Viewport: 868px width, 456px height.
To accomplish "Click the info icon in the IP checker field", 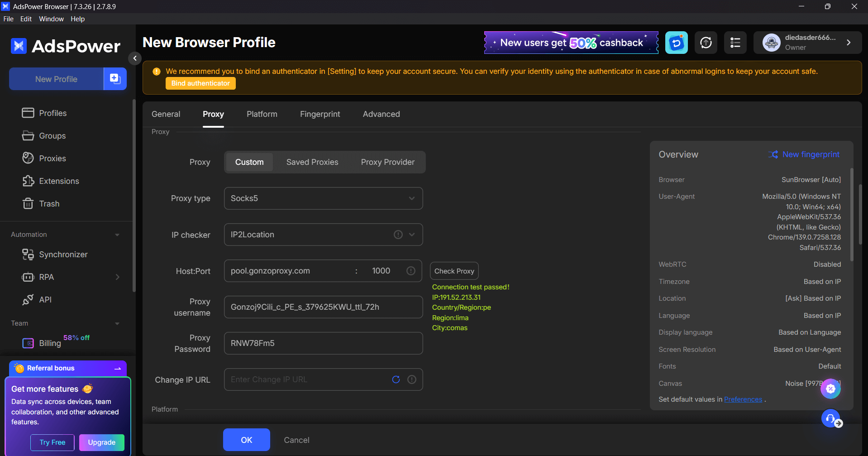I will pos(398,235).
